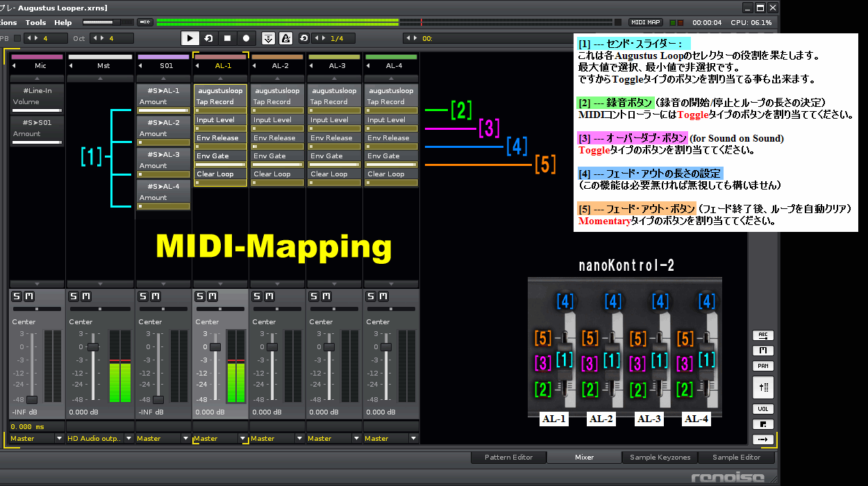Screen dimensions: 868x486
Task: Open the Help menu
Action: [x=63, y=22]
